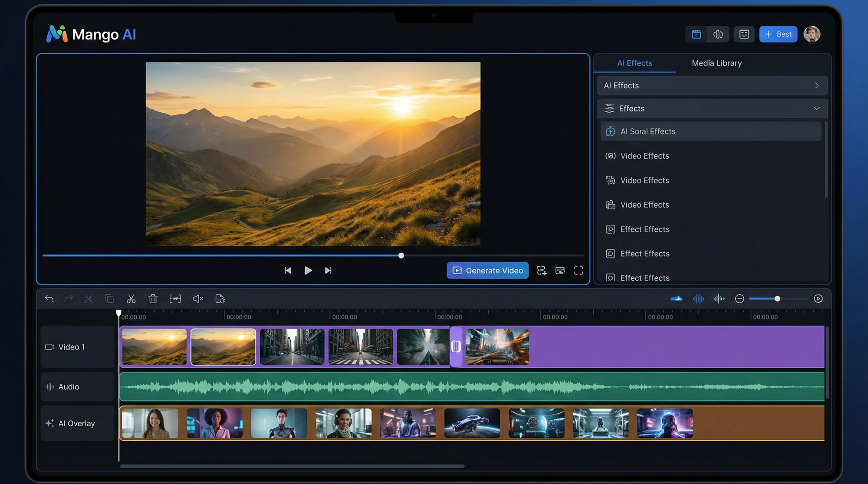Click the calendar icon in top bar

[x=696, y=34]
